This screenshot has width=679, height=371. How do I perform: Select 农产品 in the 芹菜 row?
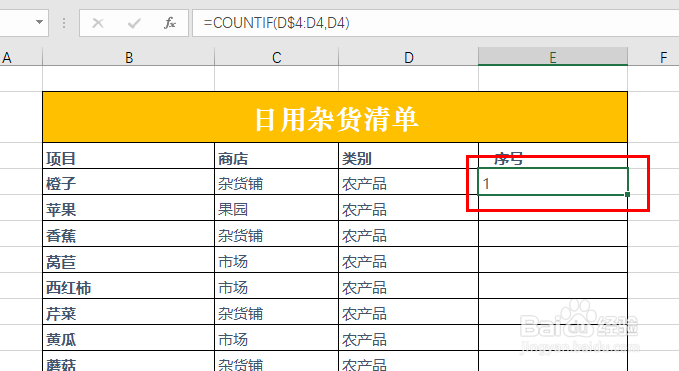click(408, 312)
